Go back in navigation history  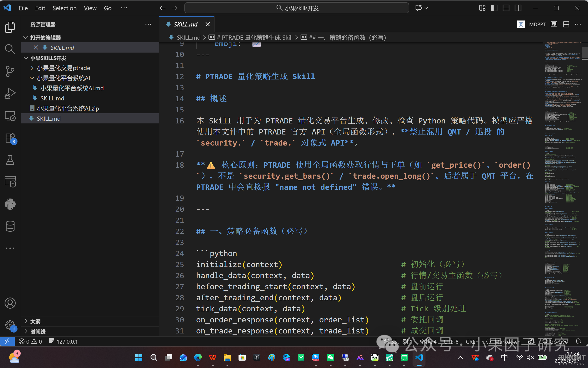point(163,8)
